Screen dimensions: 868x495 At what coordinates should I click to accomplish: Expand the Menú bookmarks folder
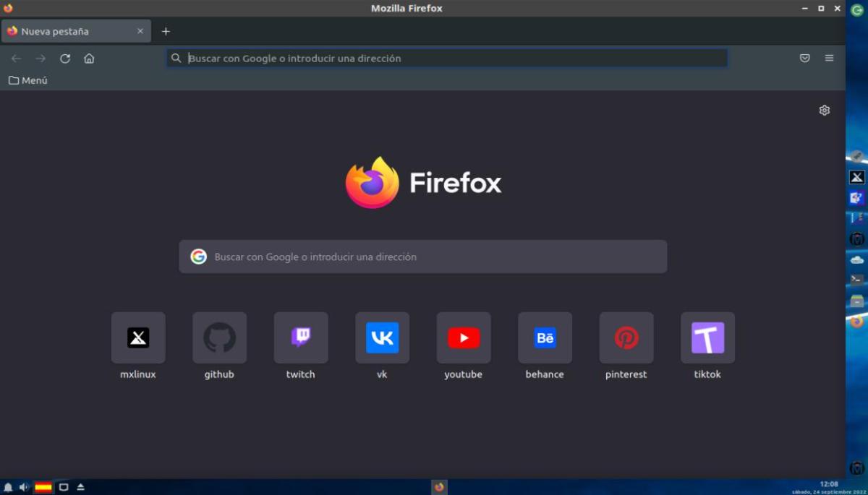[x=28, y=80]
